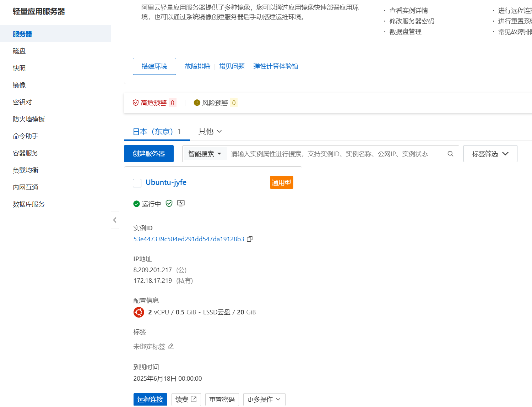This screenshot has width=532, height=407.
Task: Collapse the left sidebar panel
Action: 115,220
